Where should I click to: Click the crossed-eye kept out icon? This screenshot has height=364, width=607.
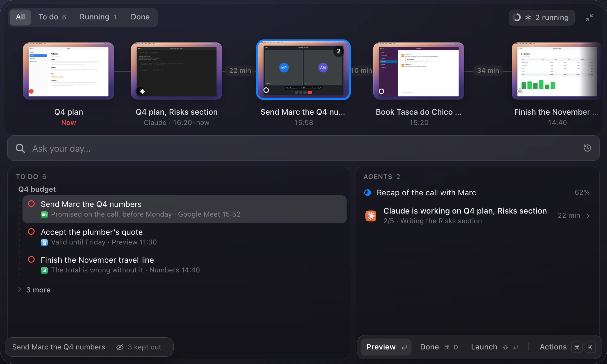click(x=120, y=347)
